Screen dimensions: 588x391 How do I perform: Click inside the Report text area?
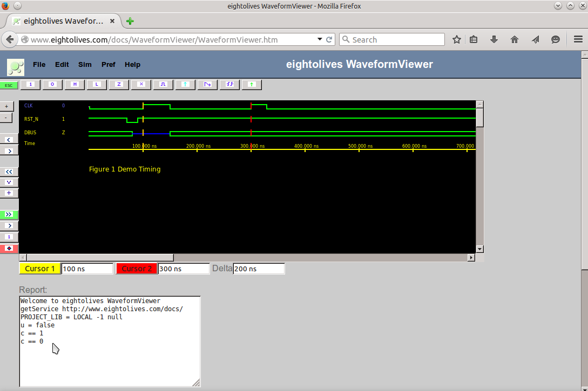tap(110, 341)
